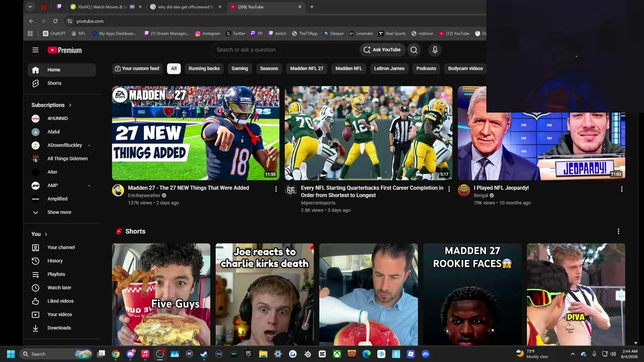The width and height of the screenshot is (644, 362).
Task: Click the YouTube Premium logo
Action: (64, 50)
